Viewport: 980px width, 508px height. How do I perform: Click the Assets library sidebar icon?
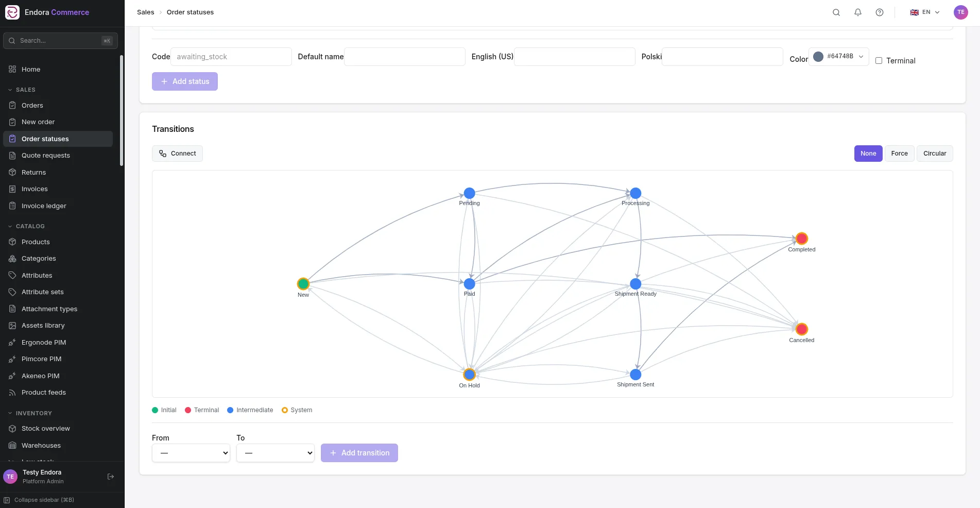pos(12,326)
